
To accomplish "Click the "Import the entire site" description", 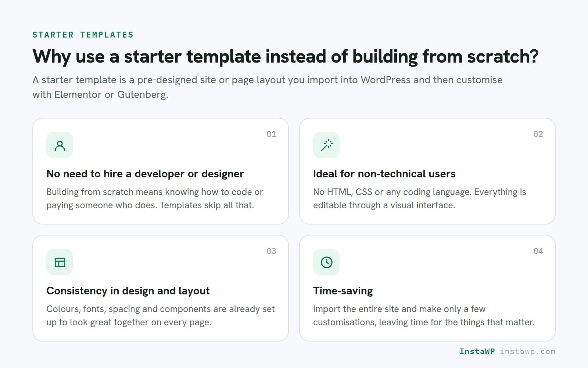I will (x=424, y=316).
